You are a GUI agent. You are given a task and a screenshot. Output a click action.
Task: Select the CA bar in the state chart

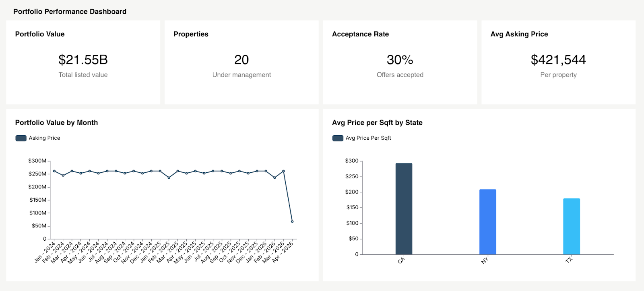pyautogui.click(x=404, y=207)
